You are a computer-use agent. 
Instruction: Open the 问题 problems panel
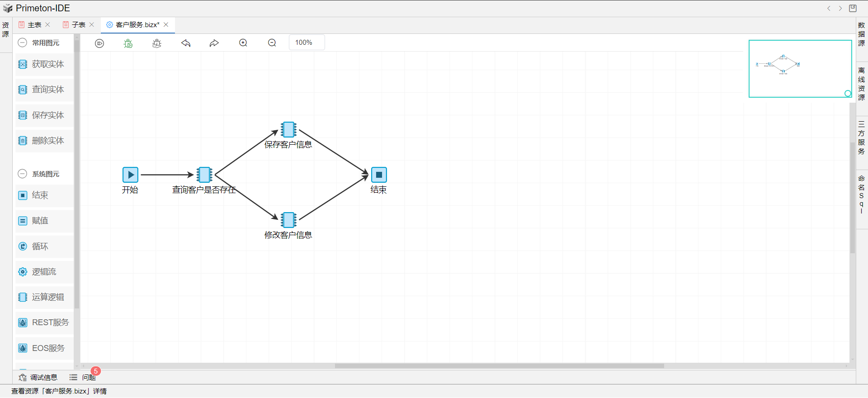click(84, 377)
